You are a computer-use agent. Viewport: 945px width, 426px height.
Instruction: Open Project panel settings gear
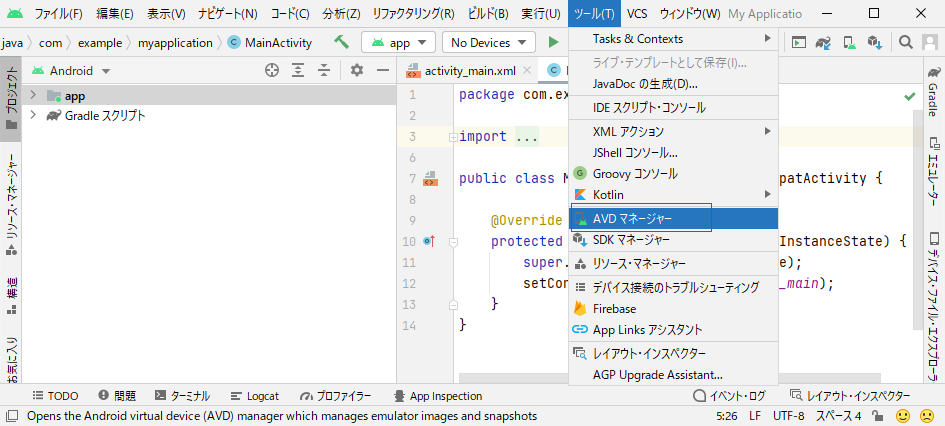(x=357, y=70)
